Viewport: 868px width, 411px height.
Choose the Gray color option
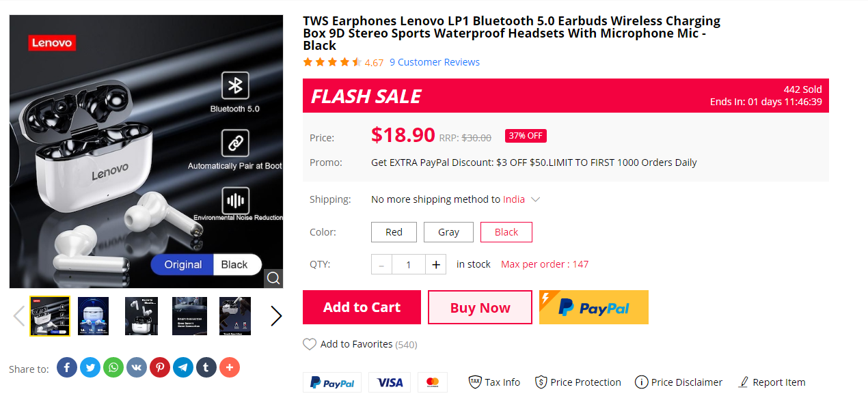tap(448, 232)
